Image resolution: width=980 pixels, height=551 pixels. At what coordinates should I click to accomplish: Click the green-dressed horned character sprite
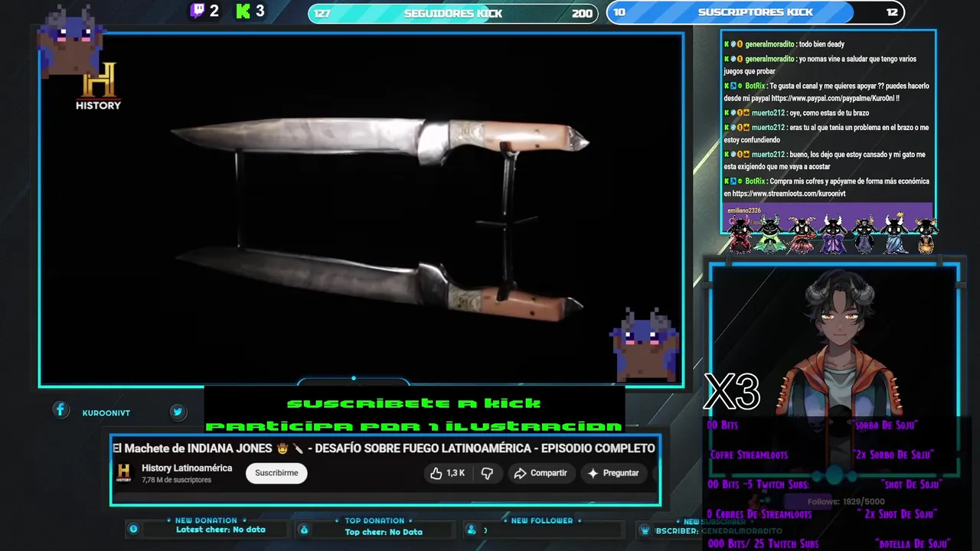770,233
